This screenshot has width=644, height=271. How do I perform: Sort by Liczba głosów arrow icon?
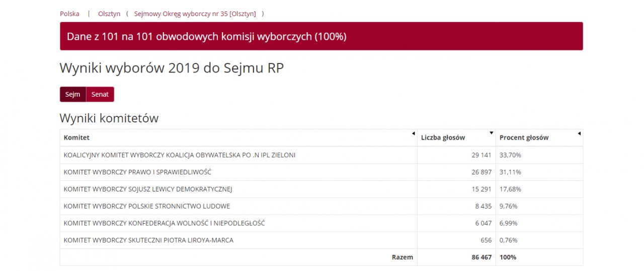pyautogui.click(x=492, y=133)
